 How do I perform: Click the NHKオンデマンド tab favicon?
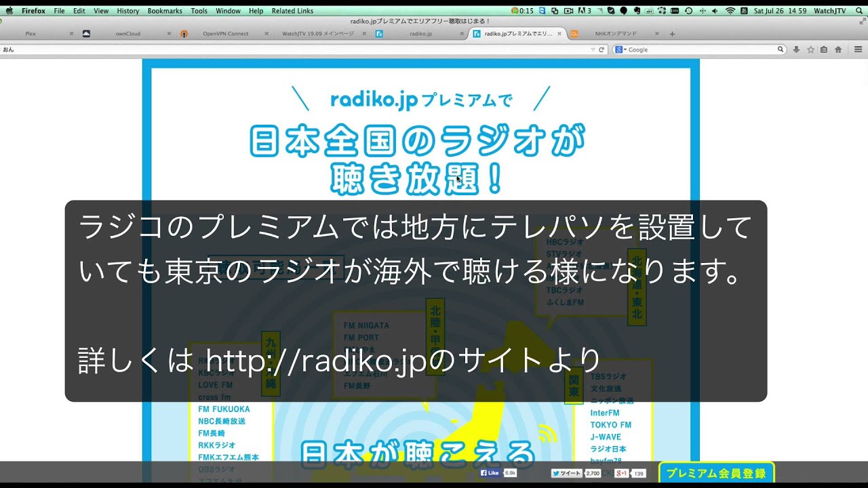(574, 33)
